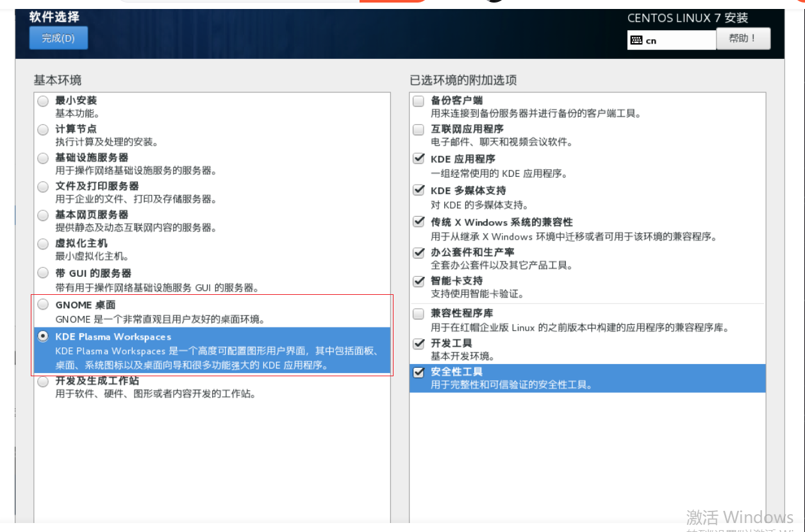
Task: Click the 软件选择 page title
Action: (54, 17)
